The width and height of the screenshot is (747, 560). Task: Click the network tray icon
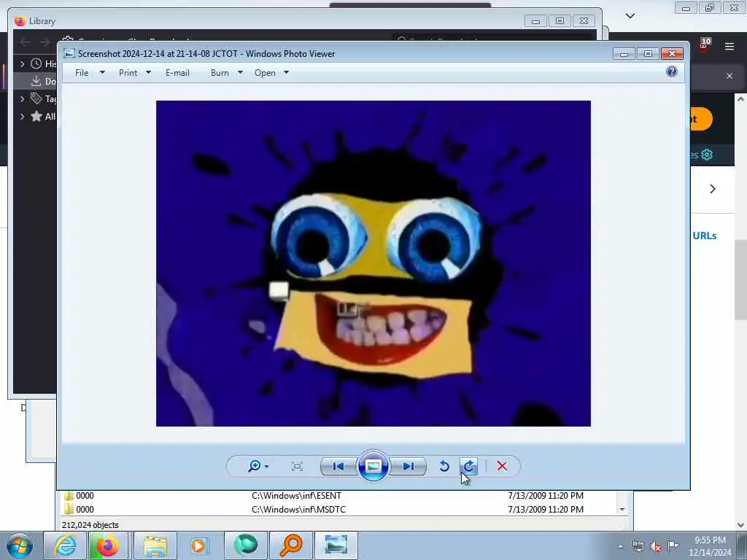[638, 547]
